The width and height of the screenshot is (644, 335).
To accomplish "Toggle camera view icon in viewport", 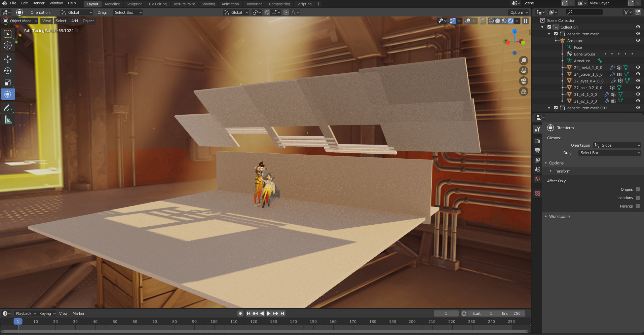I will tap(524, 81).
